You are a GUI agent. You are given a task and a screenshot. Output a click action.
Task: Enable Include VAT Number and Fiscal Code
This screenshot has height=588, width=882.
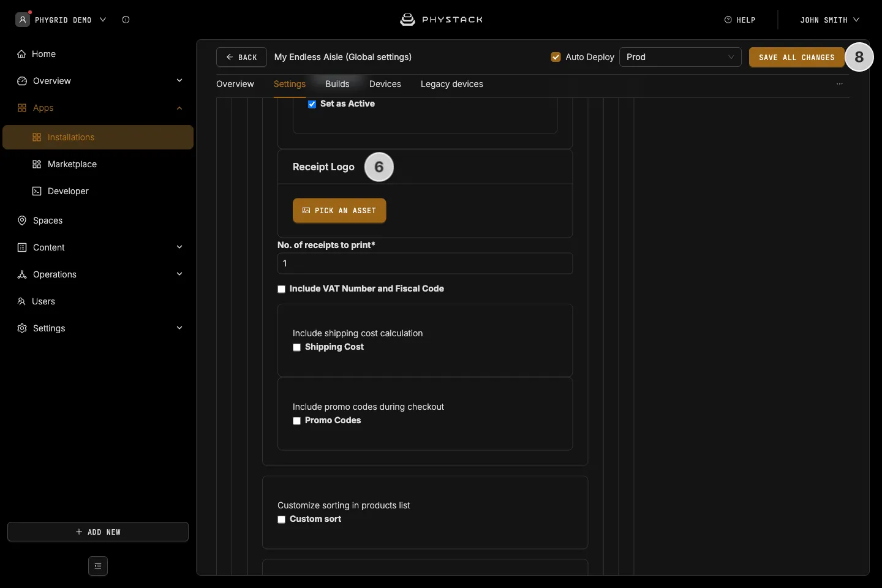click(282, 289)
